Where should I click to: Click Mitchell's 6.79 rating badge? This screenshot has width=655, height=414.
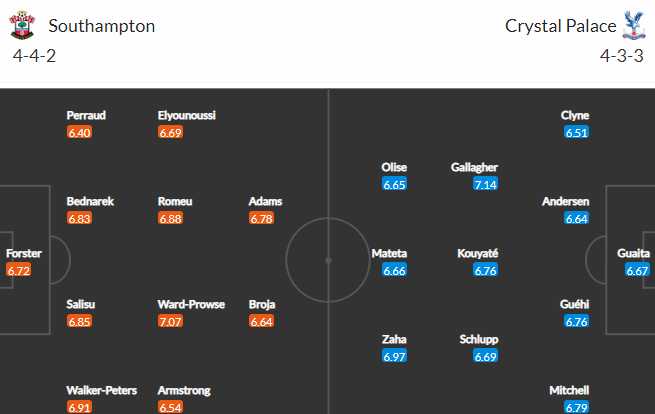[576, 406]
